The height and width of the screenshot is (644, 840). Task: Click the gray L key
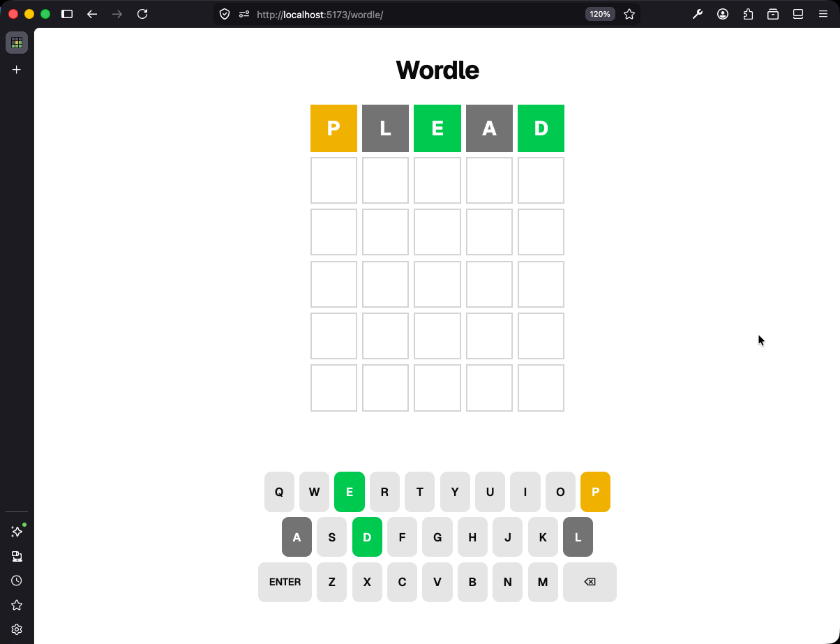pyautogui.click(x=578, y=537)
